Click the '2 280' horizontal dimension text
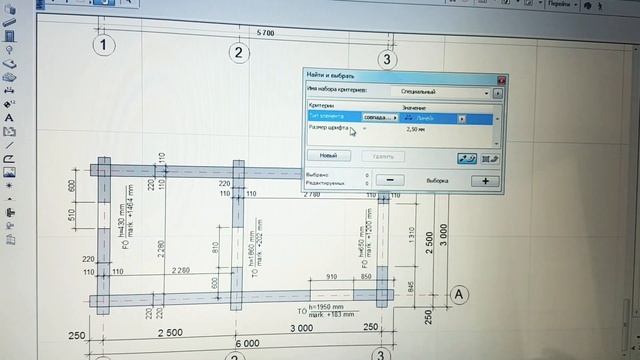640x360 pixels. click(x=180, y=271)
